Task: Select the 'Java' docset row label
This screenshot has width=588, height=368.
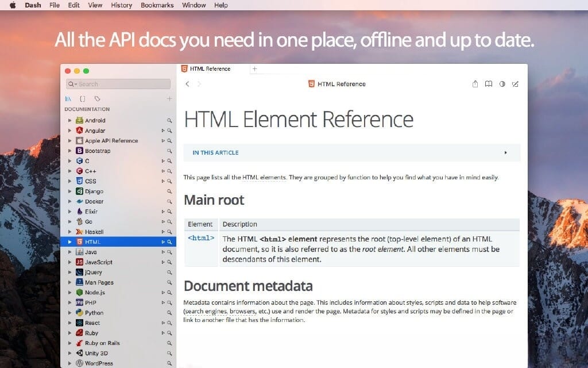Action: (x=91, y=252)
